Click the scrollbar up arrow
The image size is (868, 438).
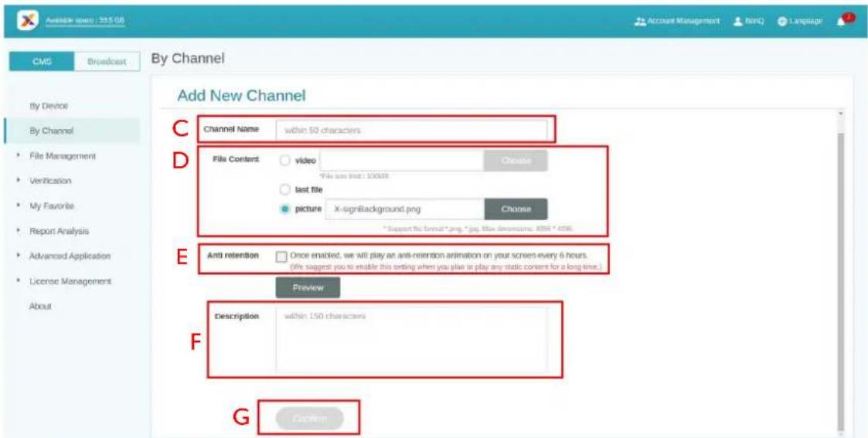(x=842, y=114)
